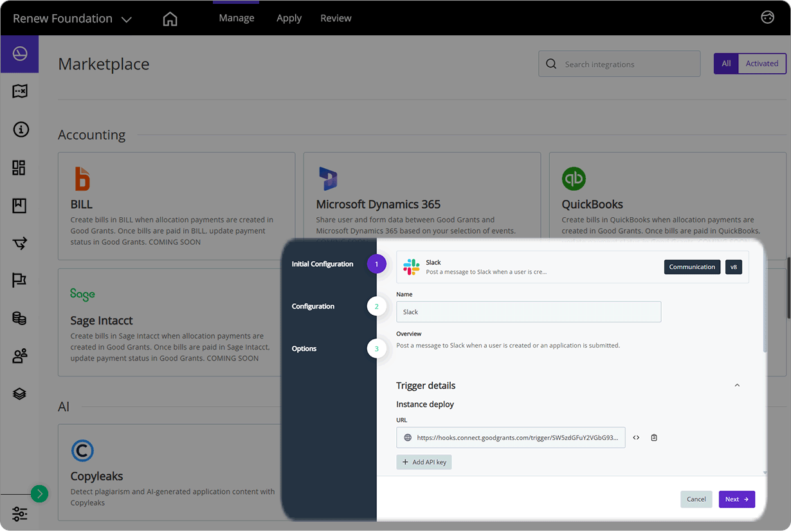791x532 pixels.
Task: Click the AI section heading
Action: (x=64, y=407)
